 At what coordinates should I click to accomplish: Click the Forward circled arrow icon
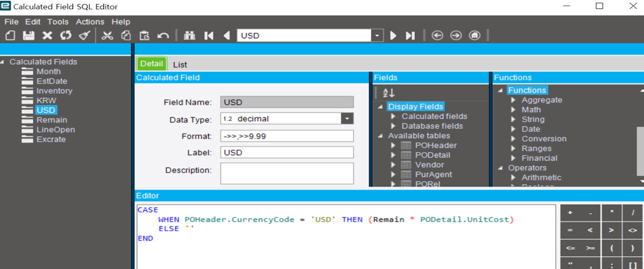click(456, 36)
